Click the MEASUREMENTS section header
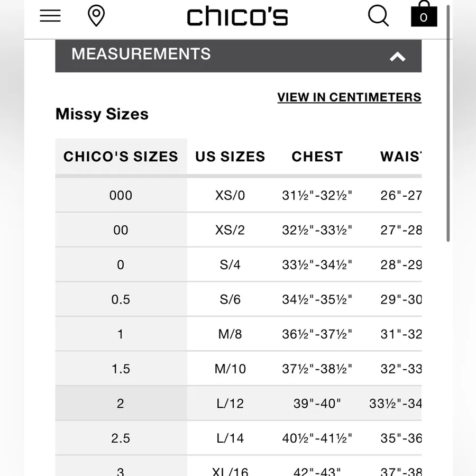Image resolution: width=476 pixels, height=476 pixels. 239,56
